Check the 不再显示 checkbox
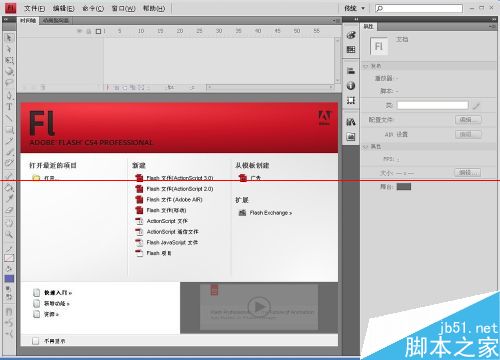500x360 pixels. pyautogui.click(x=36, y=341)
